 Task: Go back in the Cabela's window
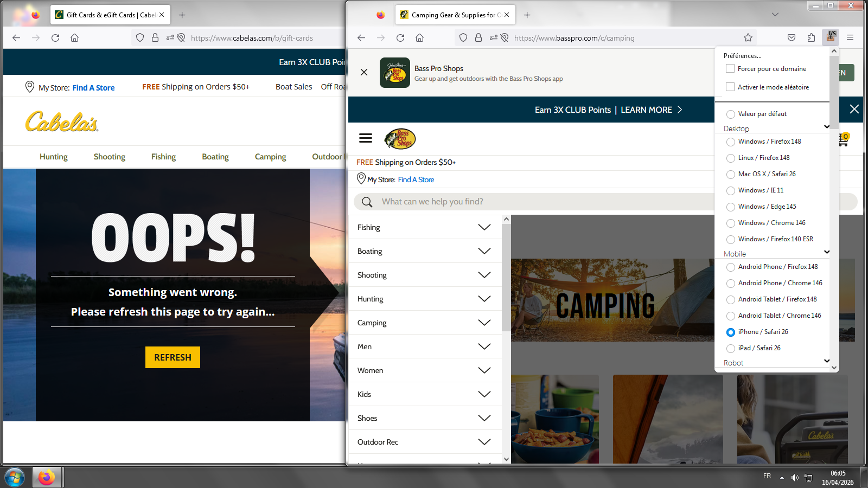click(x=16, y=37)
